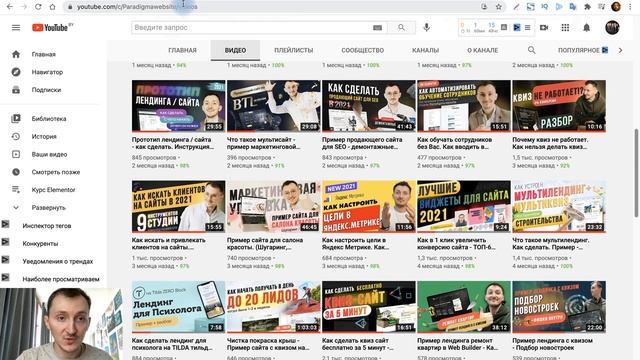
Task: Click the 845 просмотров view count
Action: (154, 158)
